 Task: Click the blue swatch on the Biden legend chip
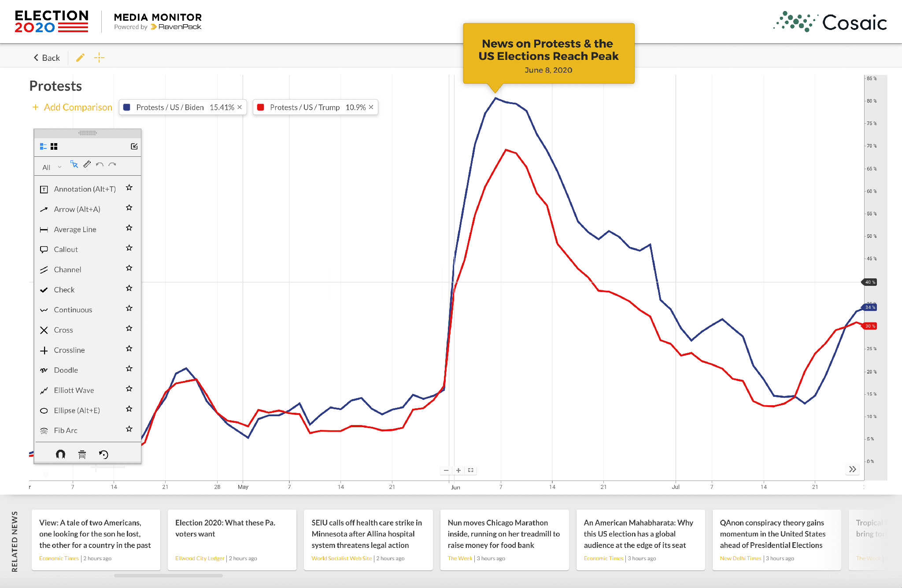(x=126, y=107)
